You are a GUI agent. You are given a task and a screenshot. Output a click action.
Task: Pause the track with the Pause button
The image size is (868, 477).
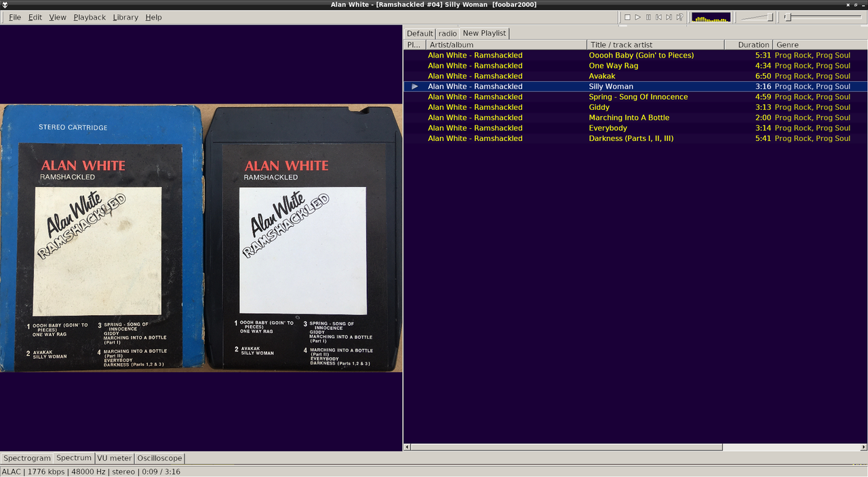click(648, 17)
